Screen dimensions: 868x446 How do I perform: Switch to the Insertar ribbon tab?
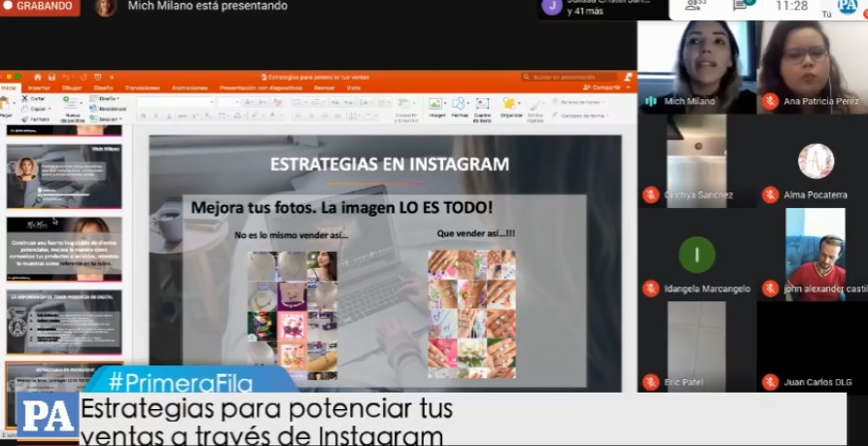coord(39,87)
